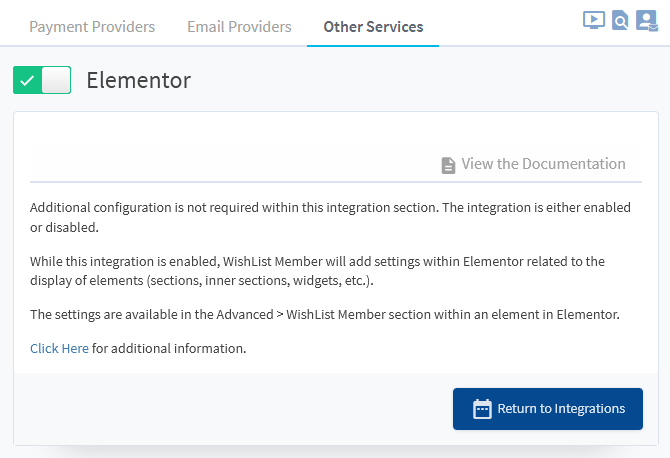Click 'The settings are available in the Advanced' sentence

[325, 314]
